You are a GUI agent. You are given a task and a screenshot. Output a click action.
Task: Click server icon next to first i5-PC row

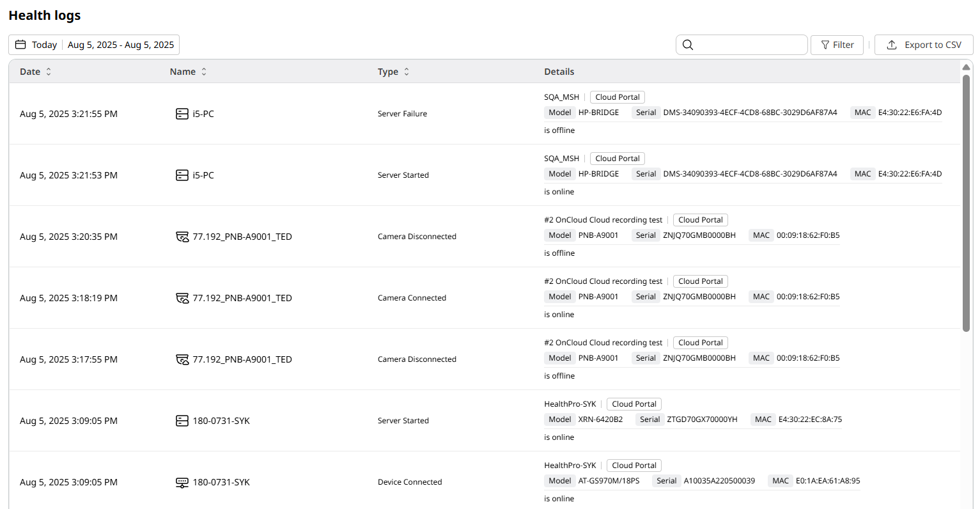click(x=182, y=114)
